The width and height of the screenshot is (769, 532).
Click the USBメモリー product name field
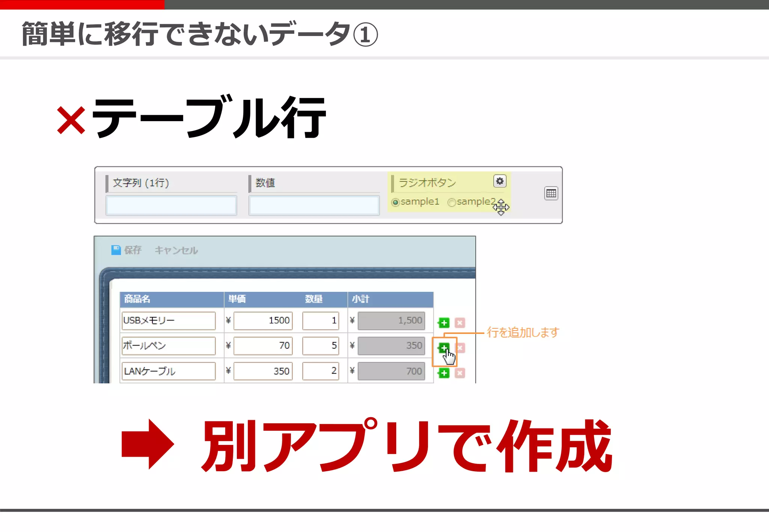(169, 320)
